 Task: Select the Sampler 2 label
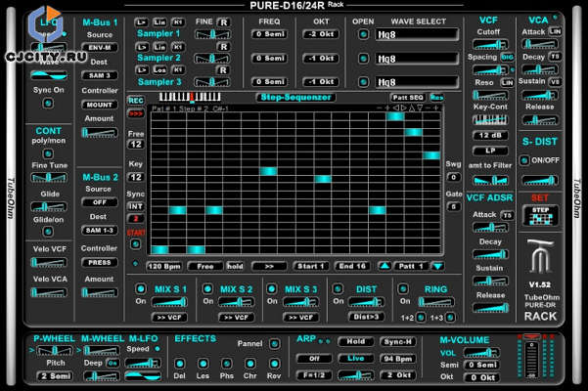tap(158, 58)
